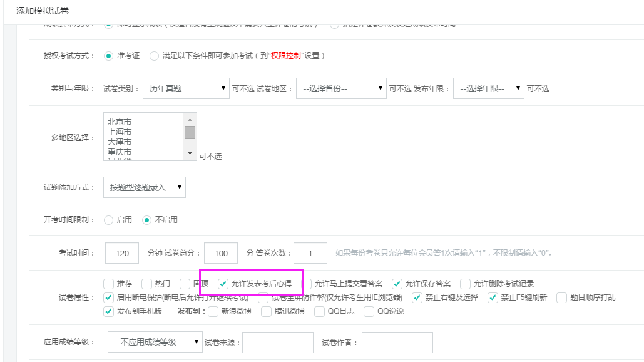Select 满足以下条件即可参加考试 radio option
644x362 pixels.
pyautogui.click(x=154, y=56)
